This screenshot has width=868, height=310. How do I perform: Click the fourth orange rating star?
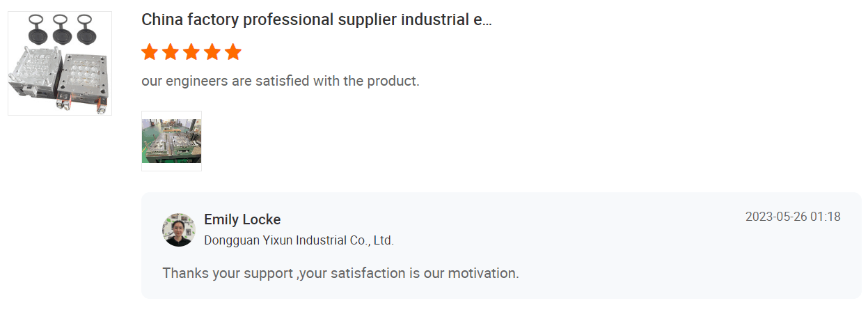click(x=212, y=52)
